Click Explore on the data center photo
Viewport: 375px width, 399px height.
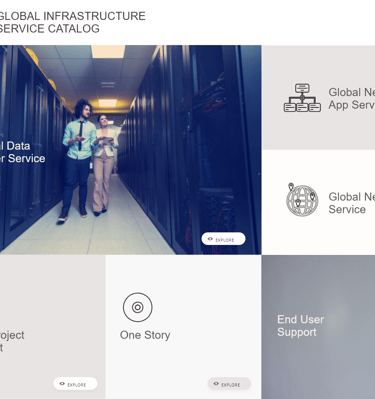click(223, 239)
